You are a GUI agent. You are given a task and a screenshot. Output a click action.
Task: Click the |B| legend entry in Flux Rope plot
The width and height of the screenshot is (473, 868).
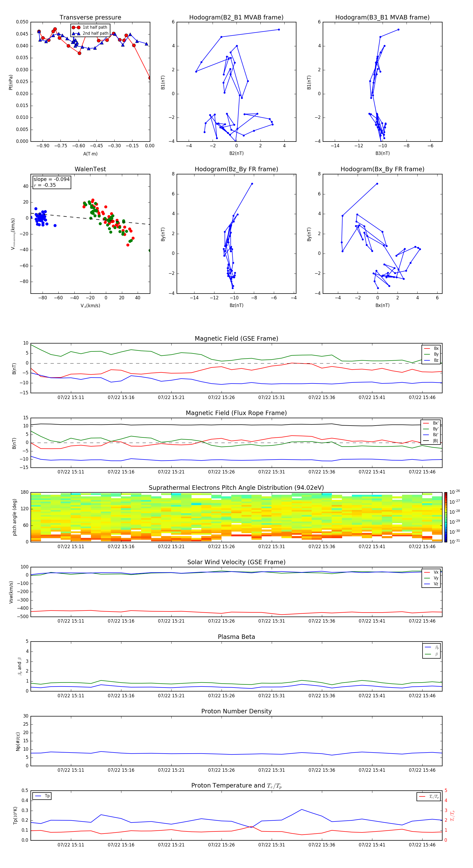pos(431,441)
